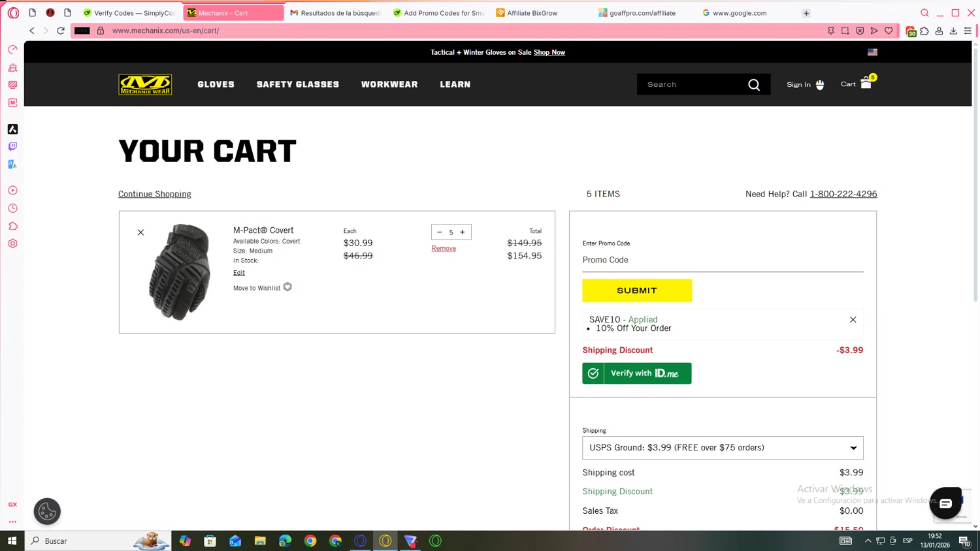Viewport: 980px width, 551px height.
Task: Open the easy setup sliders icon
Action: click(x=968, y=31)
